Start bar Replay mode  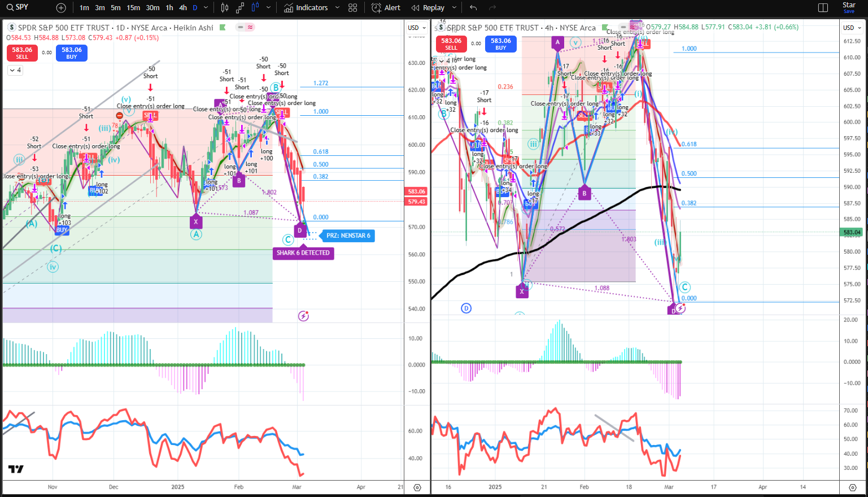pyautogui.click(x=428, y=8)
